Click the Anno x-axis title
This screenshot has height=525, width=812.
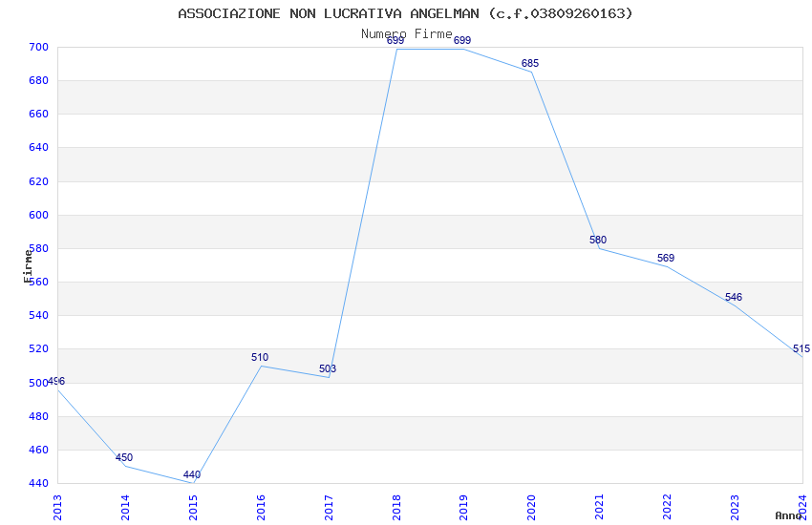788,515
